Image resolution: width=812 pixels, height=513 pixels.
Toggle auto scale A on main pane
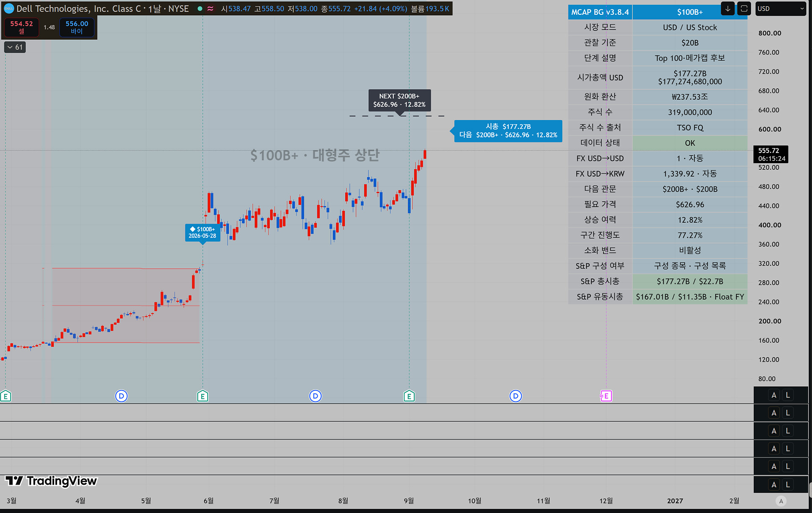(x=774, y=395)
